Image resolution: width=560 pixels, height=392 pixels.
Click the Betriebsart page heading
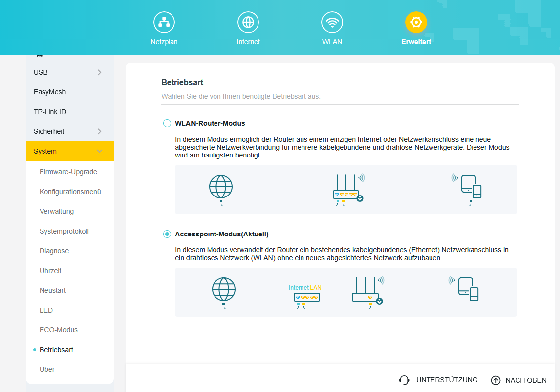182,83
